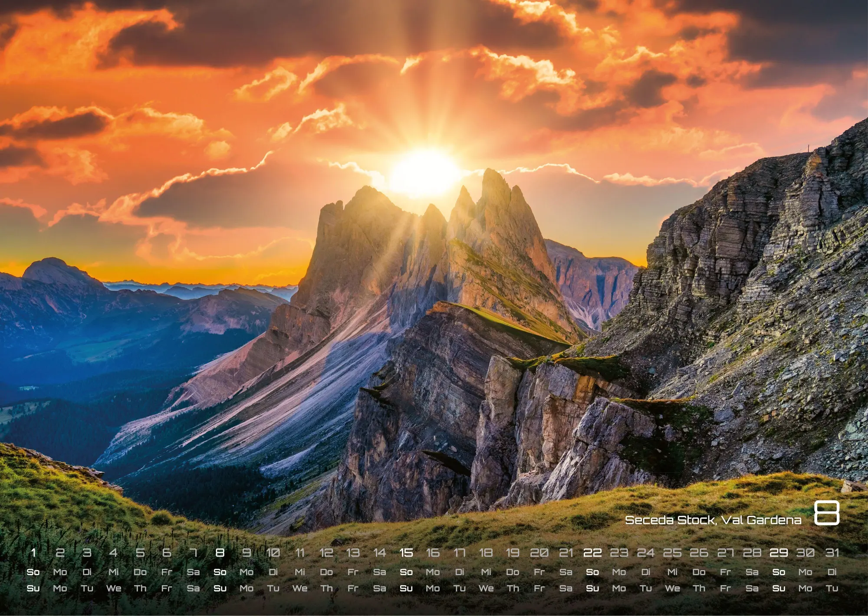
Task: Select day 18 in the date row
Action: click(x=486, y=553)
